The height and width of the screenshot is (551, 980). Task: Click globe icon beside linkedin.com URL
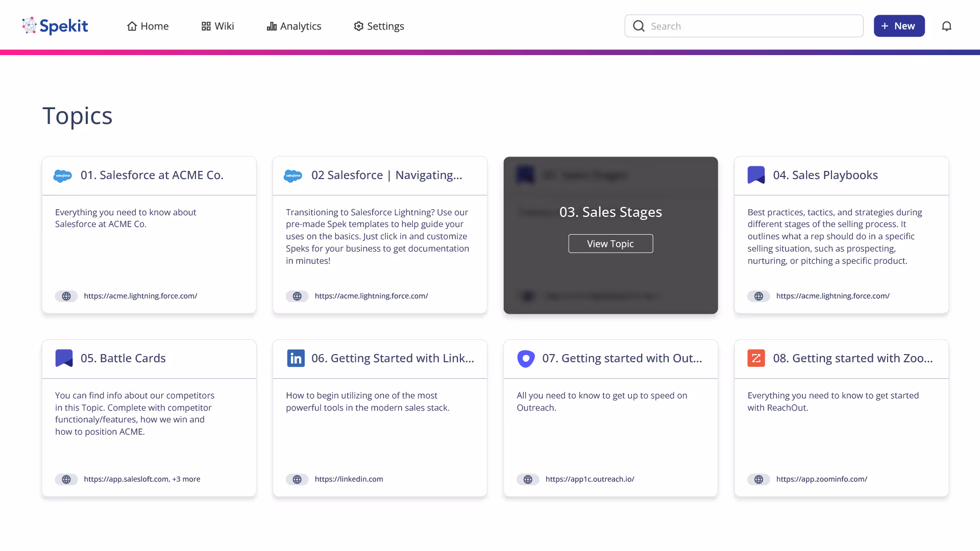coord(297,479)
